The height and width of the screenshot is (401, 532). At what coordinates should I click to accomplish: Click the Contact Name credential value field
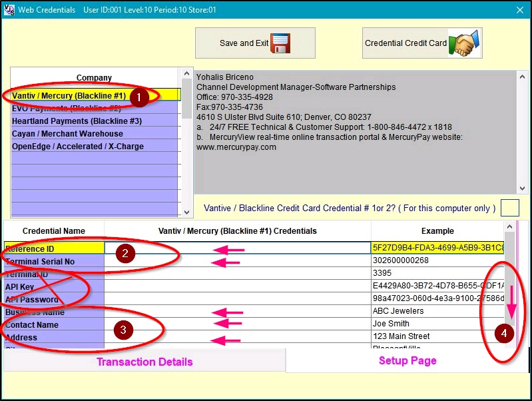tap(238, 324)
